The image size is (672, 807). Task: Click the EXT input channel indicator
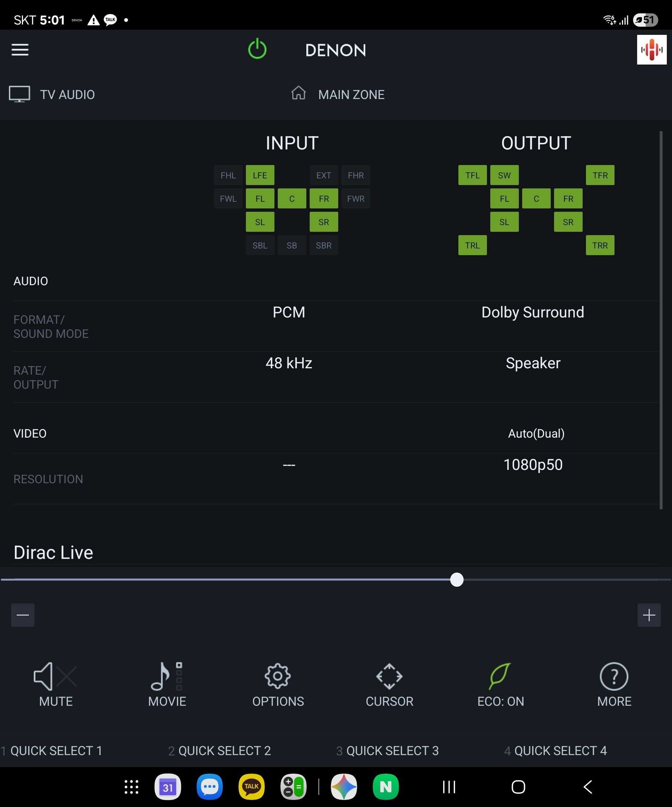(324, 175)
